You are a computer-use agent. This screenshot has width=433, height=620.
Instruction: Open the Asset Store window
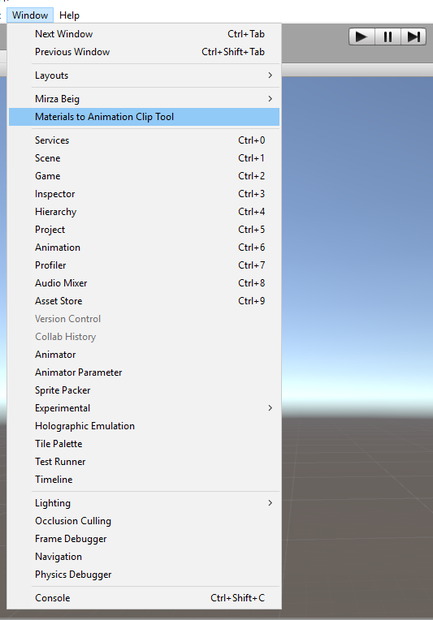pos(144,301)
